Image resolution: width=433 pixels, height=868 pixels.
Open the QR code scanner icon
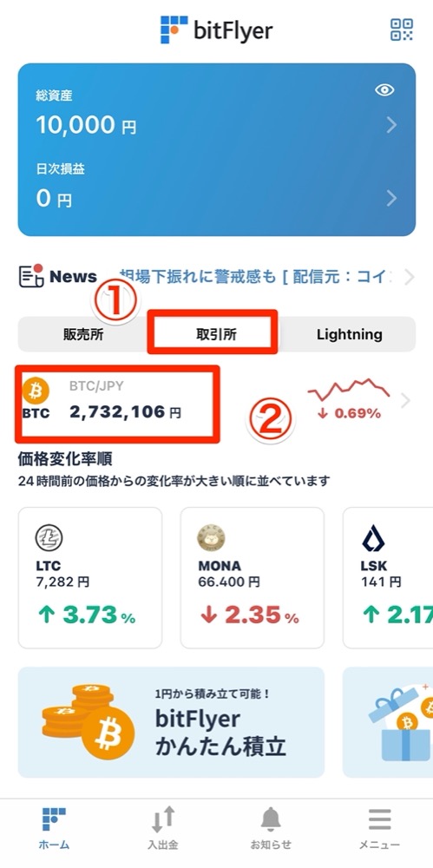(x=402, y=30)
